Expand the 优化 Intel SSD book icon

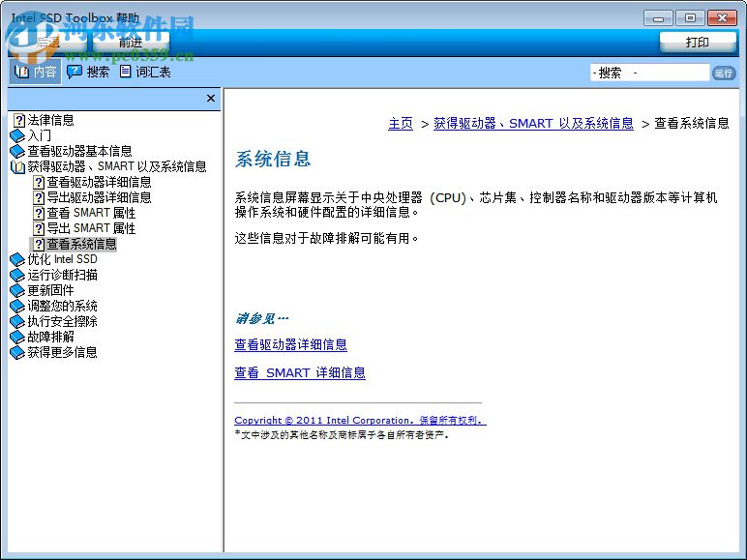[17, 259]
